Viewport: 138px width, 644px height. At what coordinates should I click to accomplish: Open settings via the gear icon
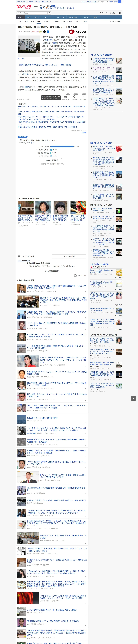(120, 13)
